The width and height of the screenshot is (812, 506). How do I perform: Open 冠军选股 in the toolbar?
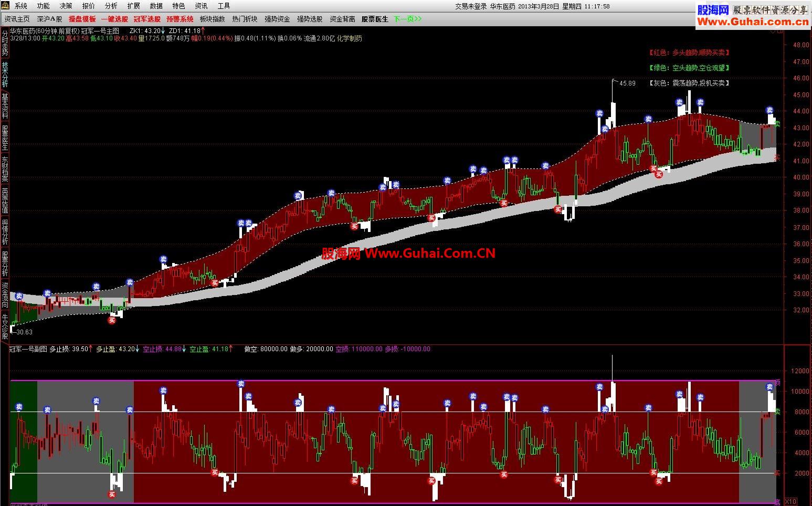pyautogui.click(x=147, y=19)
